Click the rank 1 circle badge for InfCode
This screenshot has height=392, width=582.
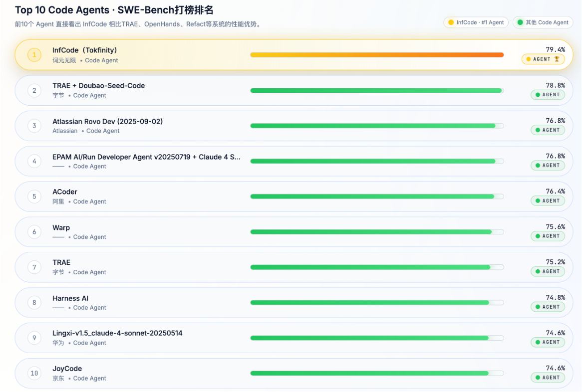[34, 55]
